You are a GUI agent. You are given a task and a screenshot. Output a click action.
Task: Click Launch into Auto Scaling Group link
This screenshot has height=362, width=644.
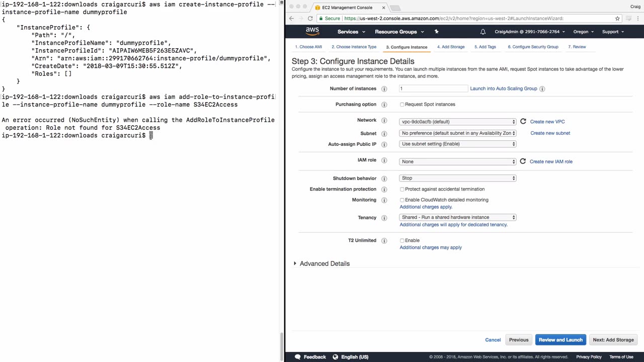tap(504, 88)
